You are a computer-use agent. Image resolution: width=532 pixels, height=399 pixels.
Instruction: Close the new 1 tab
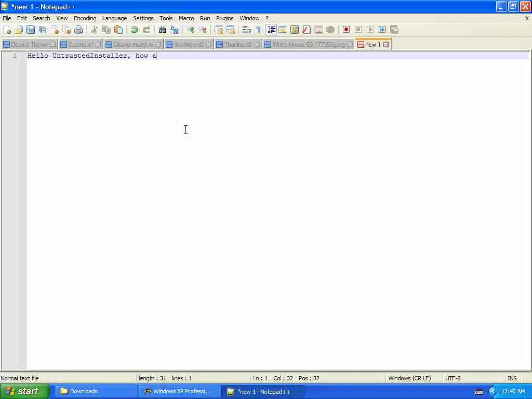point(386,45)
